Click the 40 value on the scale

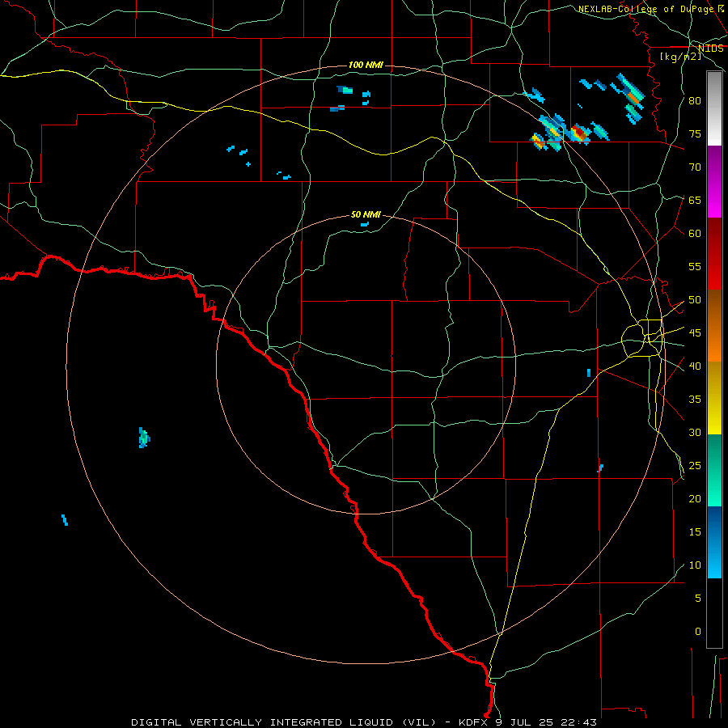pyautogui.click(x=695, y=366)
